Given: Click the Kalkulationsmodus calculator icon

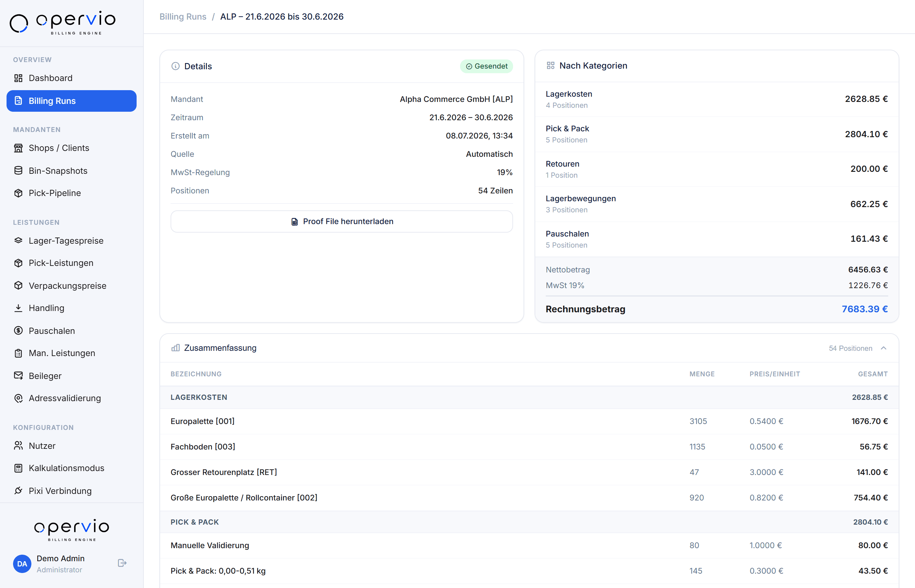Looking at the screenshot, I should point(18,468).
